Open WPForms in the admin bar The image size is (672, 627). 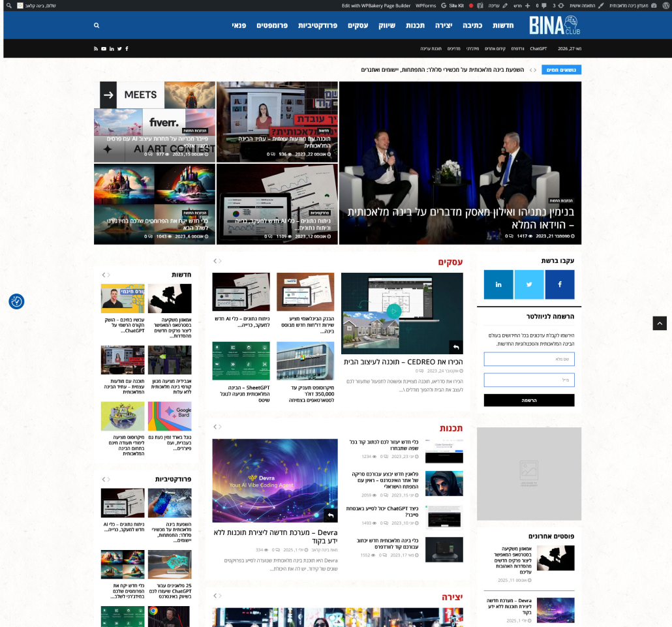(425, 6)
